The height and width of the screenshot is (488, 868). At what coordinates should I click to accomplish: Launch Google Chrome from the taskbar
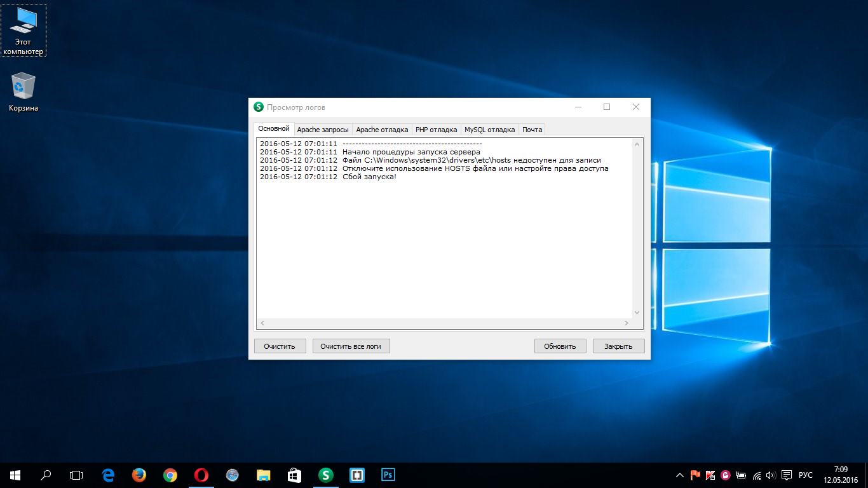click(x=170, y=475)
